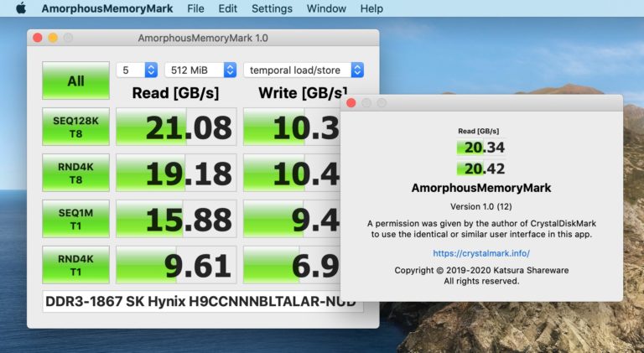
Task: Open the temporal load/store mode dropdown
Action: (x=303, y=70)
